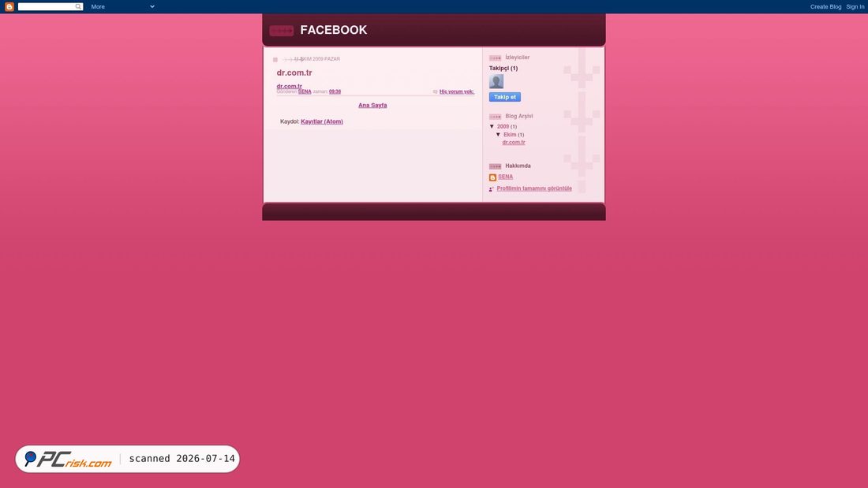The height and width of the screenshot is (488, 868).
Task: Click the Create Blog link
Action: pyautogui.click(x=825, y=6)
